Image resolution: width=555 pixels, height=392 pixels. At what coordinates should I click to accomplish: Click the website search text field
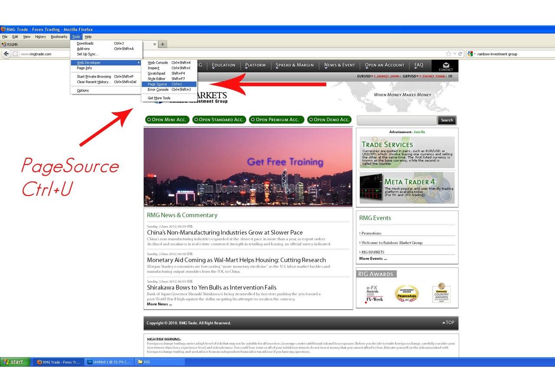pyautogui.click(x=396, y=120)
